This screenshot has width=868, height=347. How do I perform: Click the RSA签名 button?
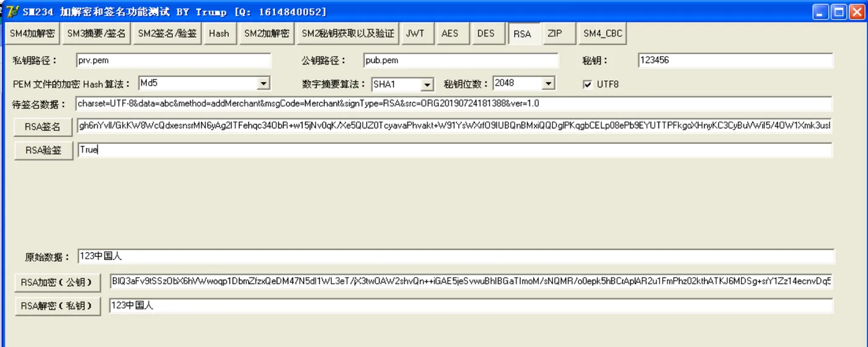(x=43, y=127)
